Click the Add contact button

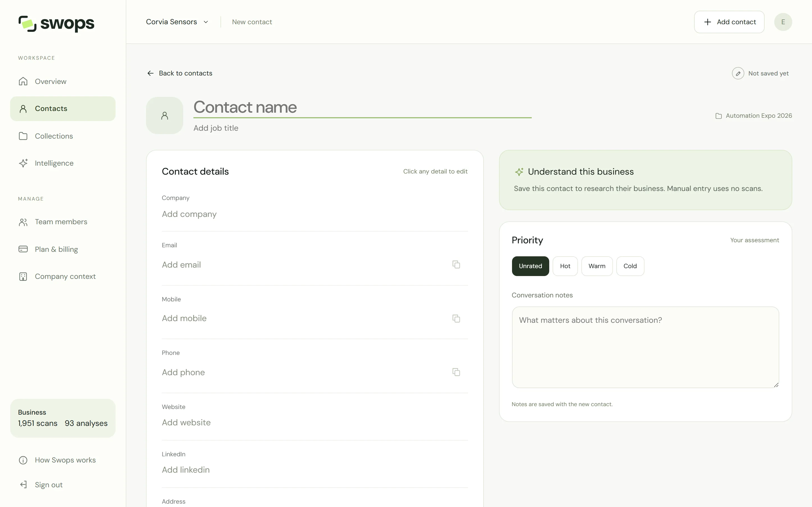pos(729,22)
